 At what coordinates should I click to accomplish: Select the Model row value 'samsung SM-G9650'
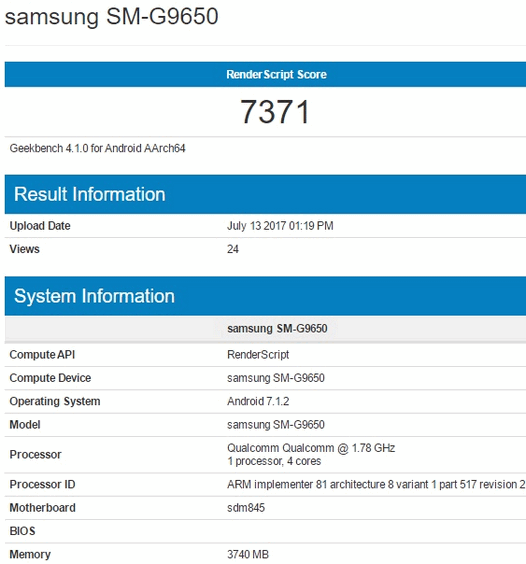click(x=276, y=425)
